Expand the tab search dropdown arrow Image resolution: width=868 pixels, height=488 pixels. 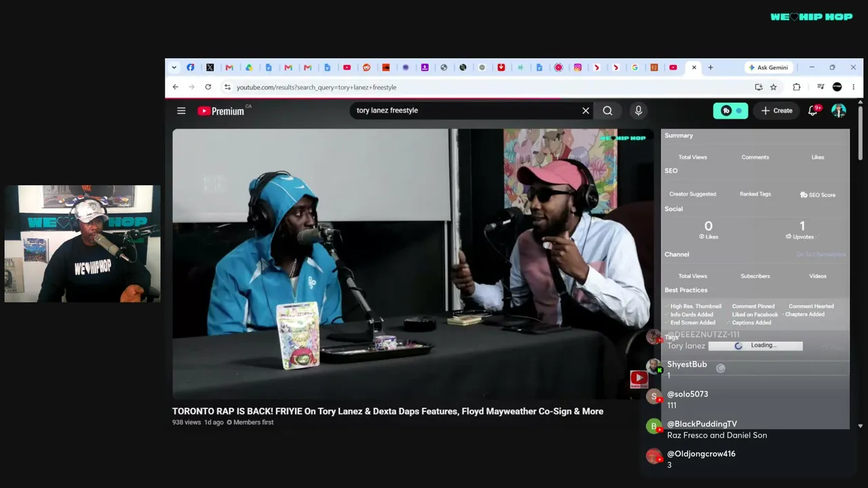pos(174,67)
